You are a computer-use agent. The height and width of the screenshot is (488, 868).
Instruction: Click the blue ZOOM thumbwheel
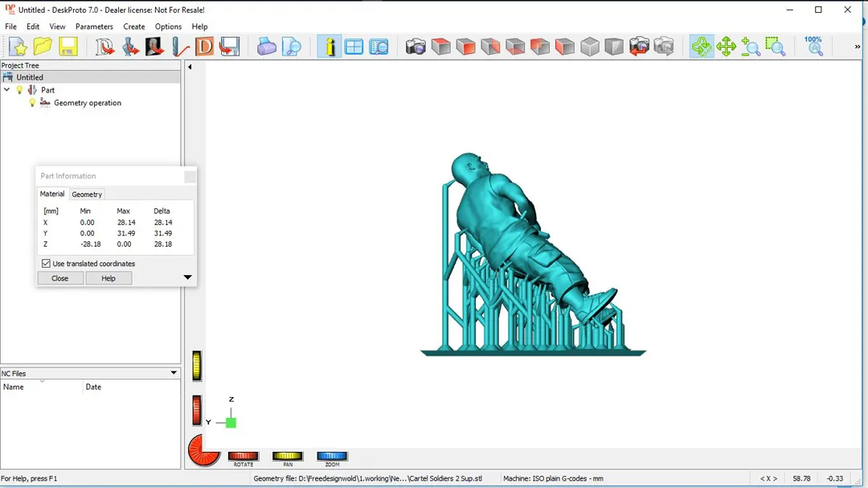pyautogui.click(x=332, y=456)
